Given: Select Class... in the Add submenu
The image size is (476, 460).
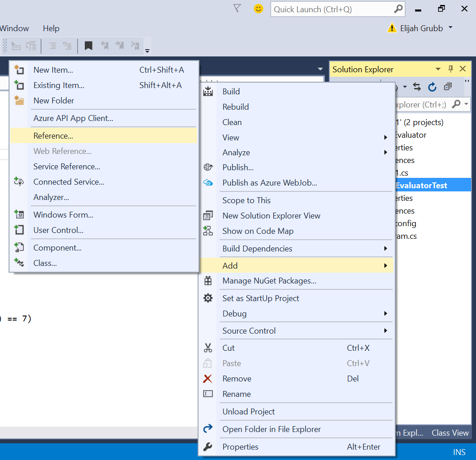Looking at the screenshot, I should tap(45, 263).
